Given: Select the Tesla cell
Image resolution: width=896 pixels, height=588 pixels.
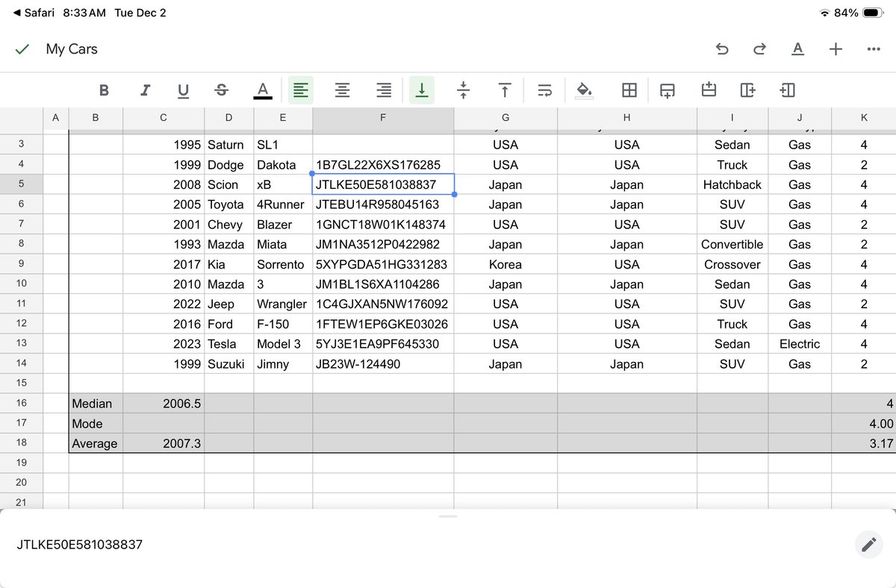Looking at the screenshot, I should tap(228, 344).
